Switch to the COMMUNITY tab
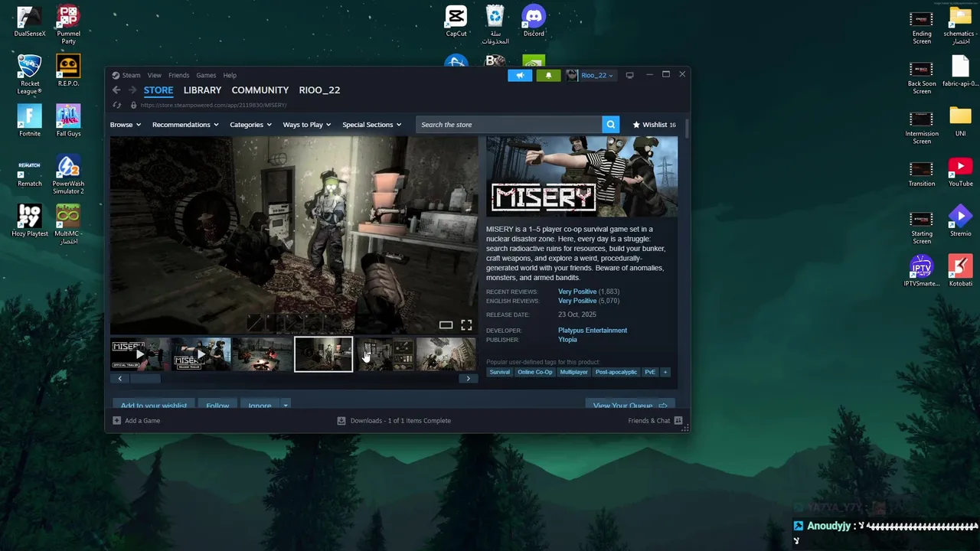 (x=260, y=90)
